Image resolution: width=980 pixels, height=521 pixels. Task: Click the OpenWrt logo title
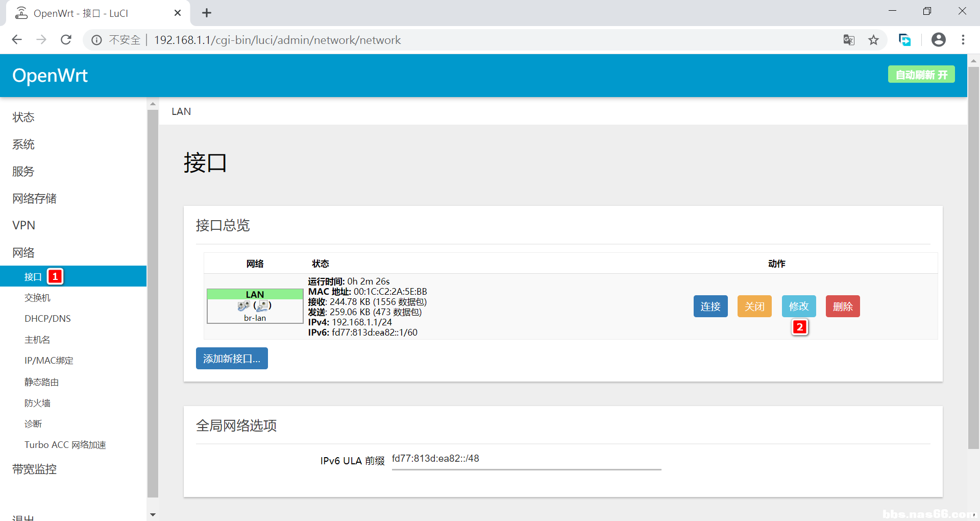50,76
